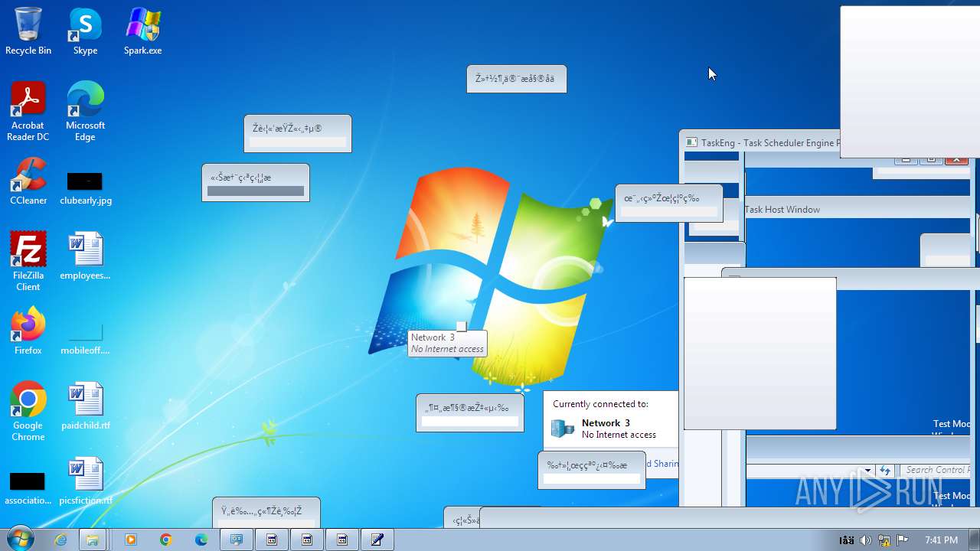Open the Windows Start menu
Image resolution: width=980 pixels, height=551 pixels.
tap(20, 540)
